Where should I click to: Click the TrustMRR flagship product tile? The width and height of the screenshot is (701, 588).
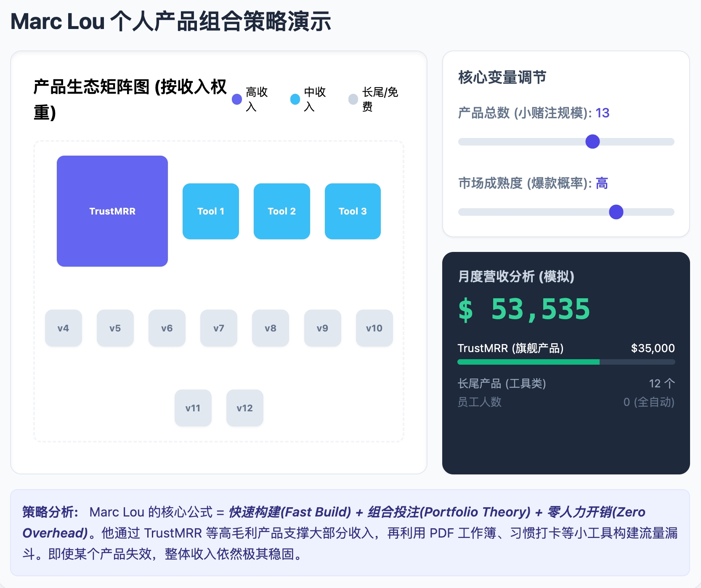(x=112, y=211)
